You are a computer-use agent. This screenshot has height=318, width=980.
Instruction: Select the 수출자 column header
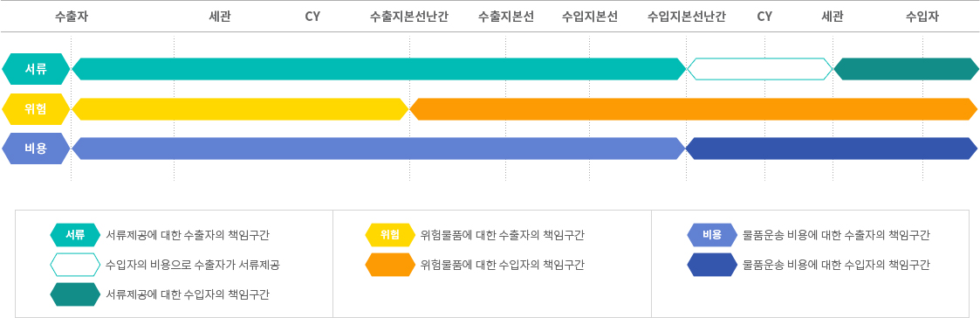click(x=72, y=17)
